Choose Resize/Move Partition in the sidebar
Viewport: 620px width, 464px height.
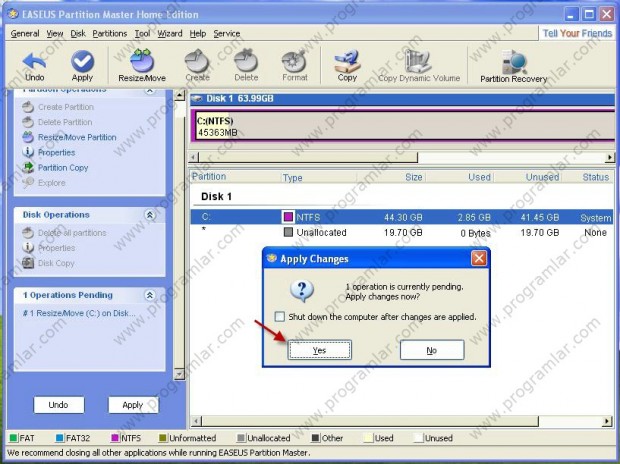(69, 137)
